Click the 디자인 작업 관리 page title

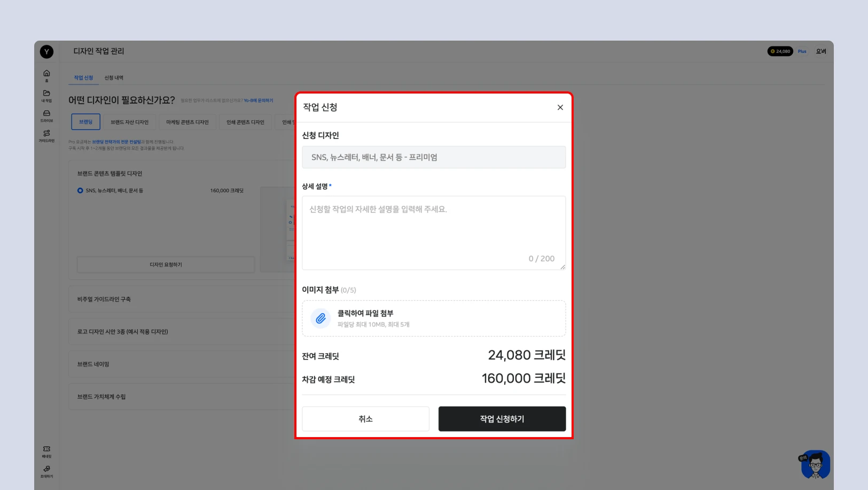[99, 51]
